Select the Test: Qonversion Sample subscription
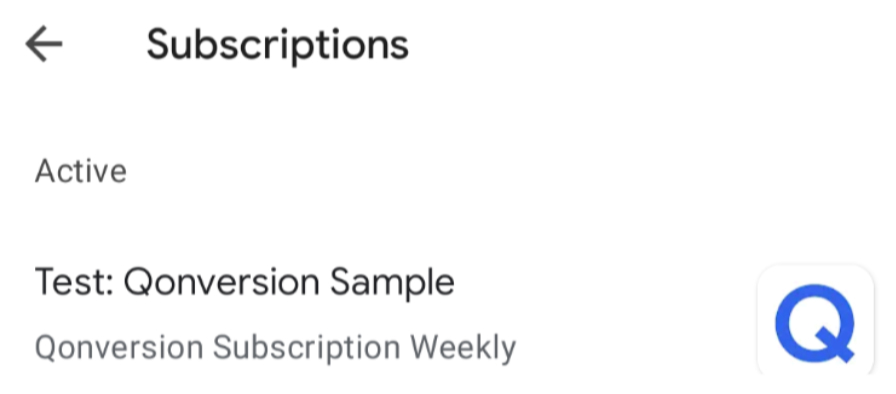The width and height of the screenshot is (896, 394). [448, 314]
